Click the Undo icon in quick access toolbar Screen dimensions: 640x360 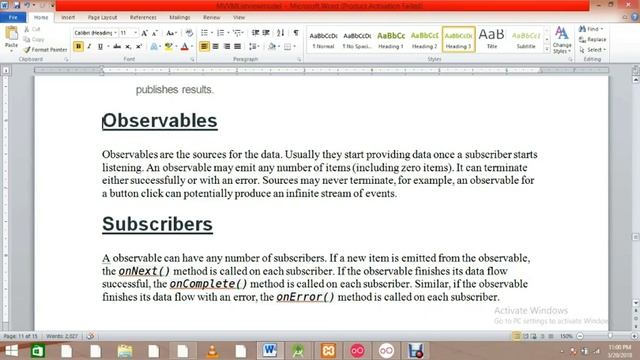(27, 5)
